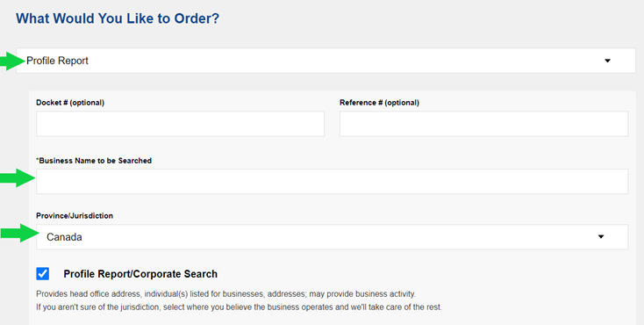Select the Profile Report/Corporate Search label text

tap(140, 274)
